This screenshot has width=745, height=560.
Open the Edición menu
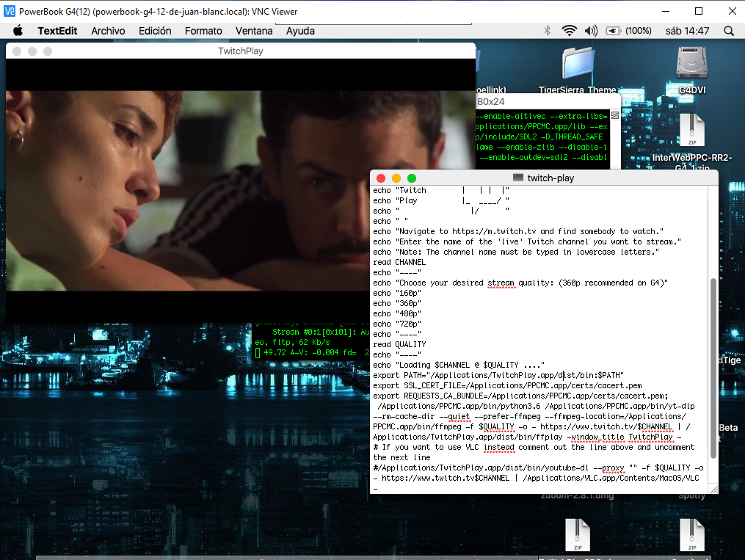point(155,31)
